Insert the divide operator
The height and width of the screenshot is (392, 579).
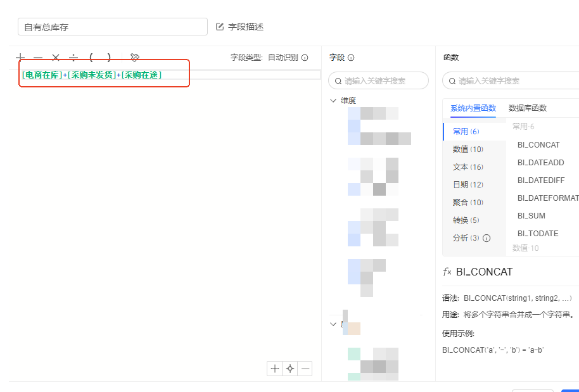pos(73,57)
